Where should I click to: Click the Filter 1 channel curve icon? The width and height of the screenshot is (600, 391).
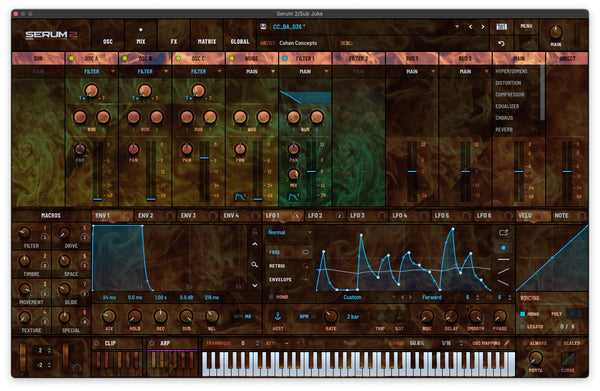click(293, 197)
